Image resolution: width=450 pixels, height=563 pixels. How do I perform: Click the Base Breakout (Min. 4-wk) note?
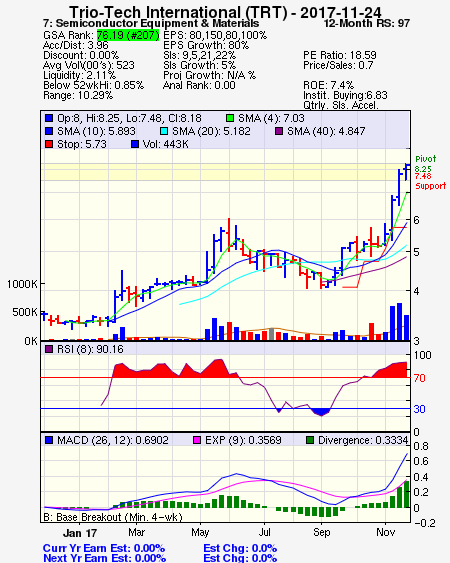point(113,517)
